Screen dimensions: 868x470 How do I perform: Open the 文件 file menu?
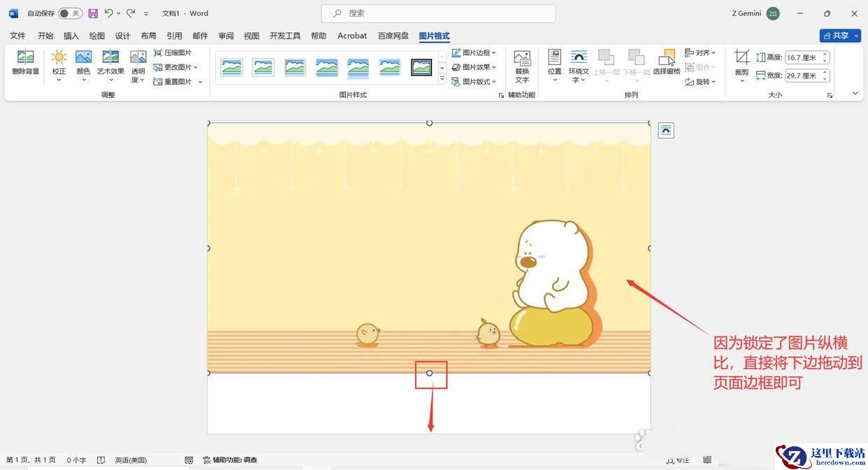pos(17,36)
